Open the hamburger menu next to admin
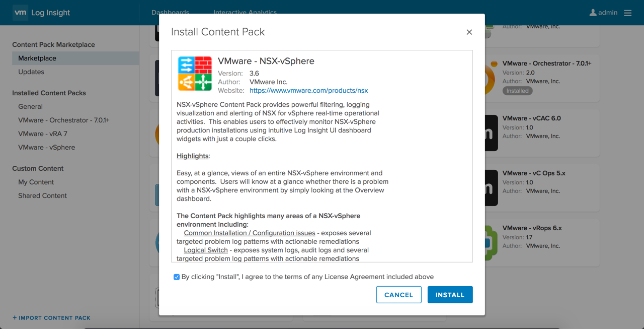 [627, 13]
